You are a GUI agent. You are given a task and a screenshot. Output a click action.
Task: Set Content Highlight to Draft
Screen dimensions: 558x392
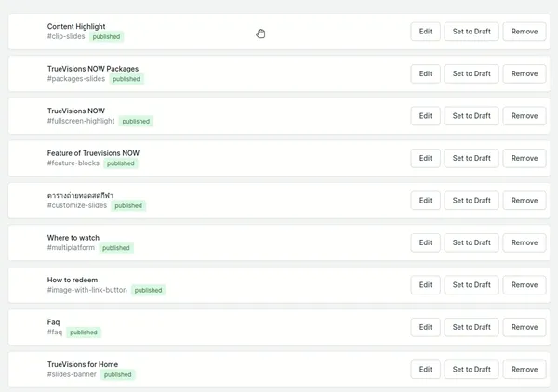[x=472, y=32]
